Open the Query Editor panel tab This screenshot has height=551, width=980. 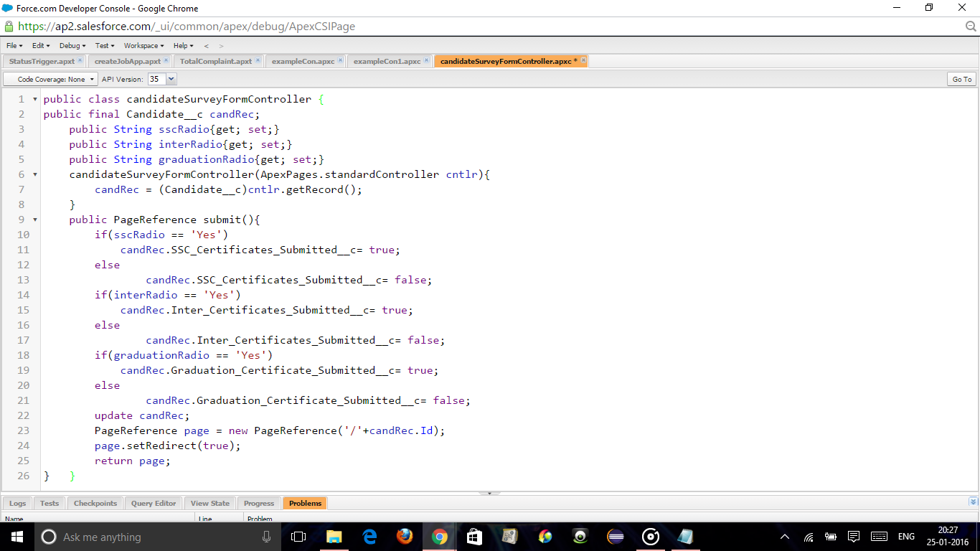pyautogui.click(x=153, y=503)
